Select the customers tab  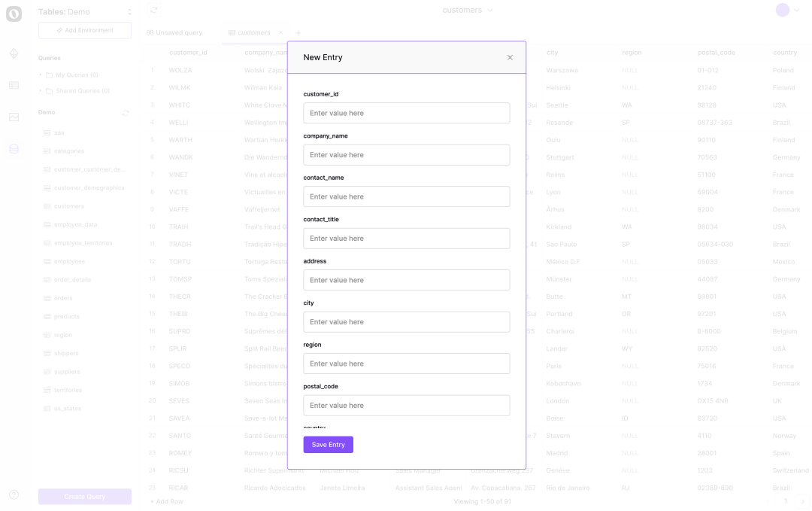pos(253,33)
